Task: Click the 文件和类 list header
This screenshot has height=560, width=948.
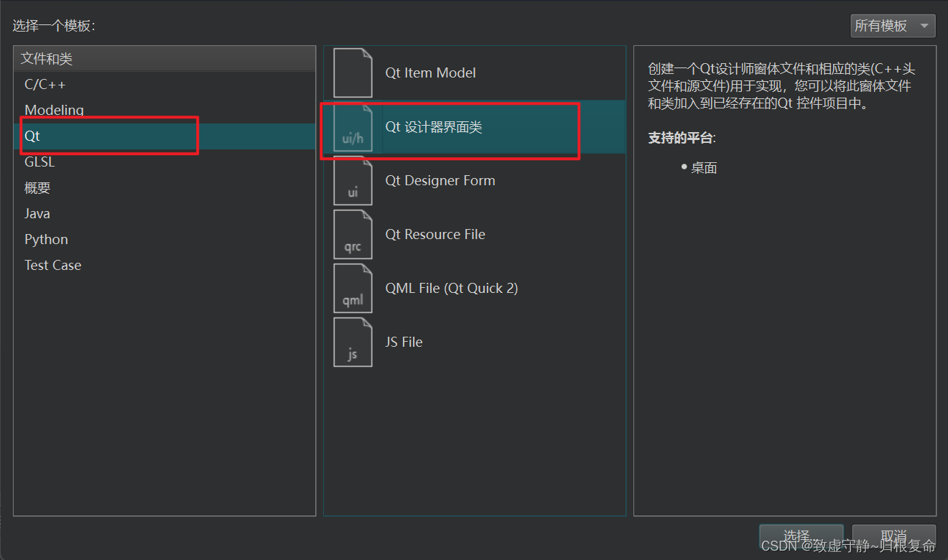Action: click(164, 59)
